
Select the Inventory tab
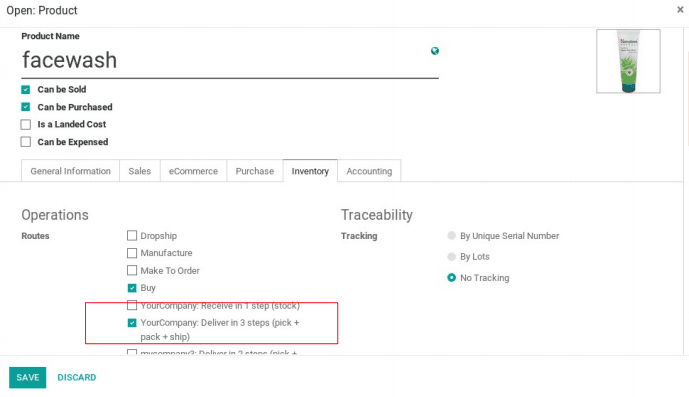310,171
